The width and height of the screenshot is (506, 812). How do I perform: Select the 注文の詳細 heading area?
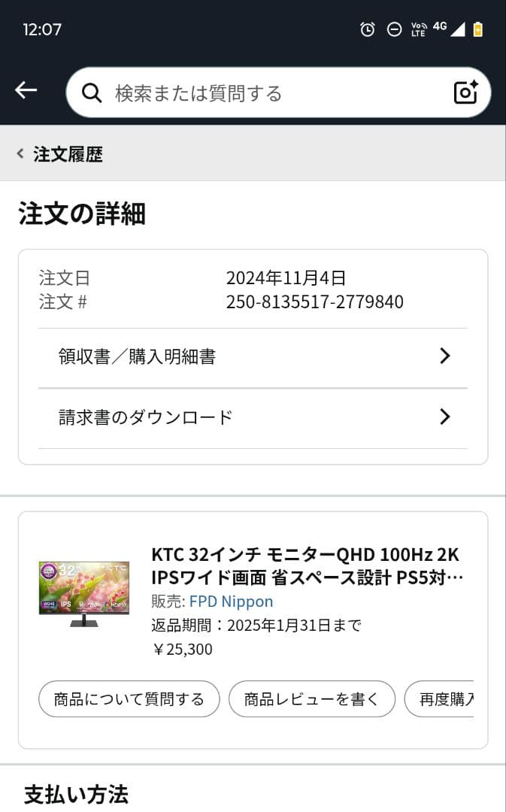click(x=80, y=214)
